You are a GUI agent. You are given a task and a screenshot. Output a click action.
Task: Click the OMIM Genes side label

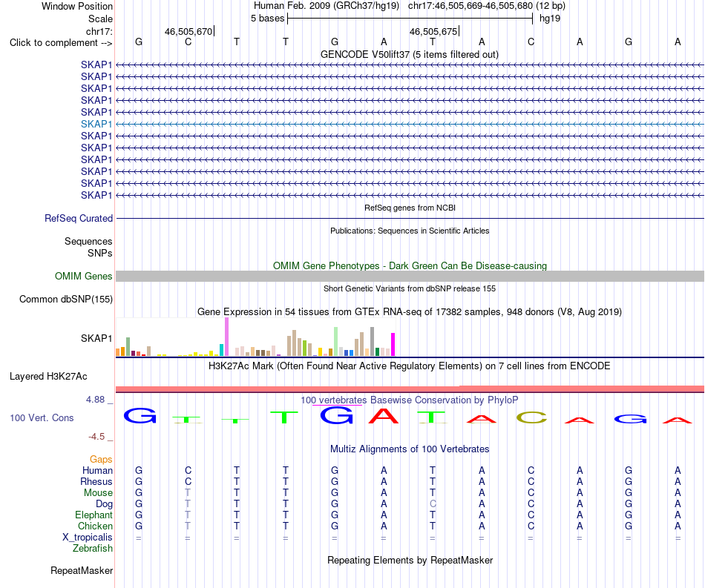click(83, 277)
